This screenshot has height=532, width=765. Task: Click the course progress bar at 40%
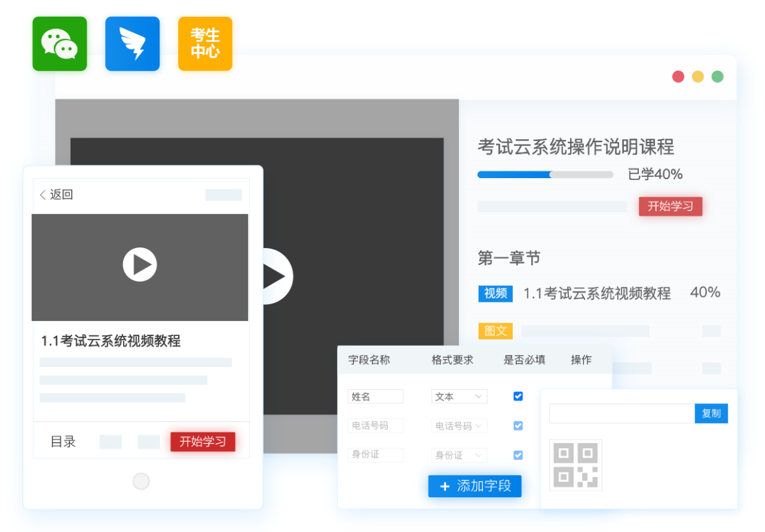tap(544, 175)
